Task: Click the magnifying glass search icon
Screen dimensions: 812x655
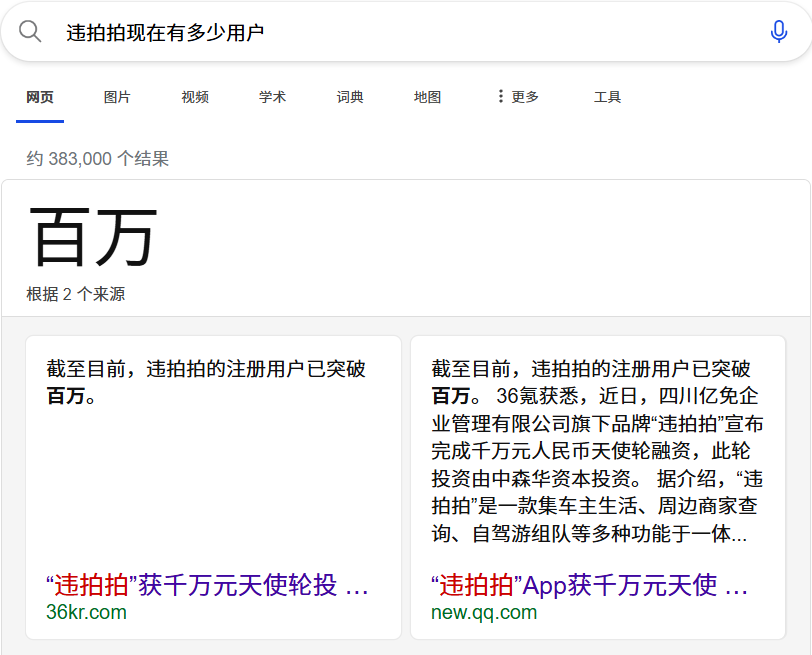Action: (x=30, y=32)
